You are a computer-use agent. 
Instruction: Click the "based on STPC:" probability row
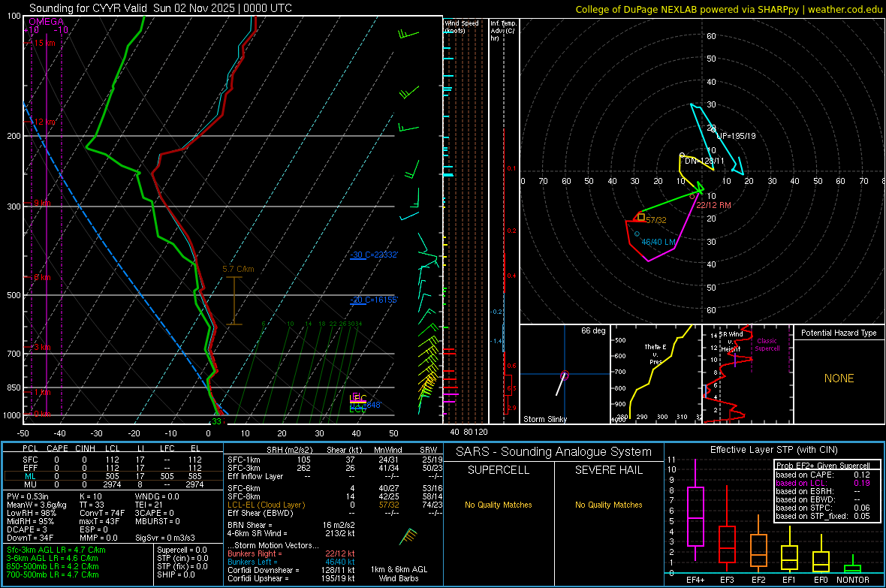click(823, 508)
